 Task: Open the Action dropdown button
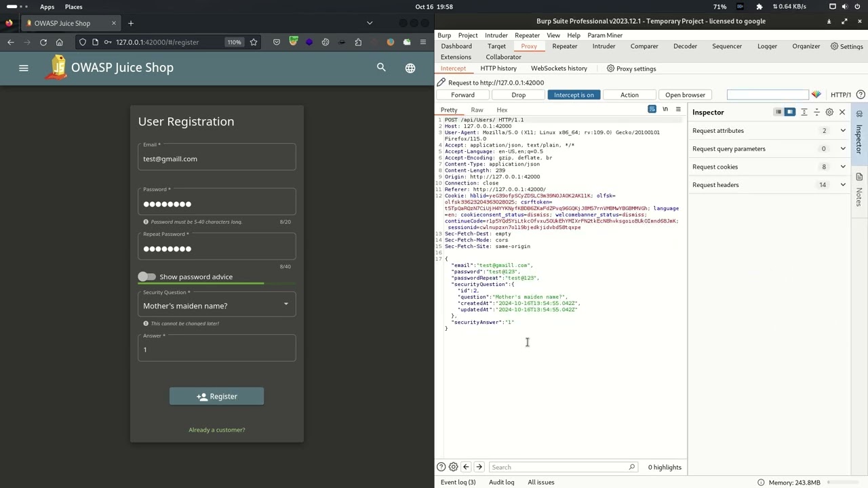click(x=629, y=95)
